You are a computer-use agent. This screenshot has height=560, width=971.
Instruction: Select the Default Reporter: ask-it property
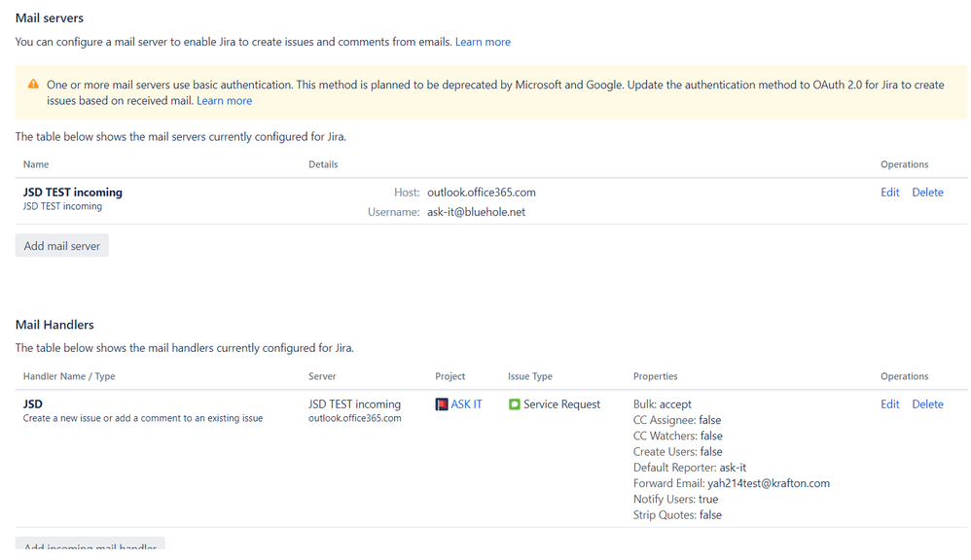tap(689, 468)
